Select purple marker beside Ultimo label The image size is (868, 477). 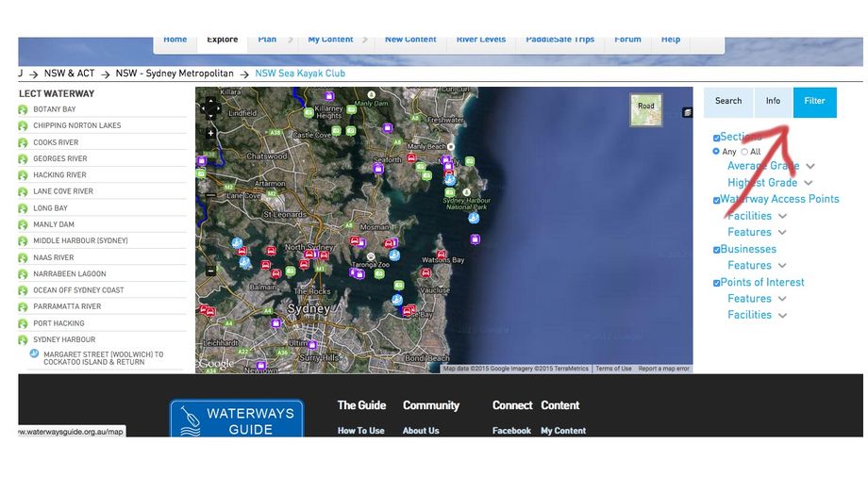tap(313, 345)
